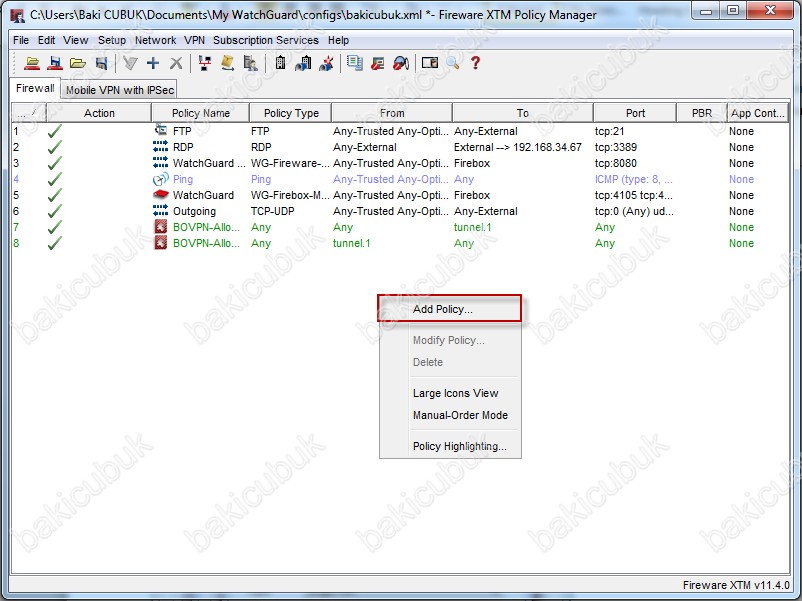Click the blocked window toolbar icon
Screen dimensions: 802x601
pos(377,63)
